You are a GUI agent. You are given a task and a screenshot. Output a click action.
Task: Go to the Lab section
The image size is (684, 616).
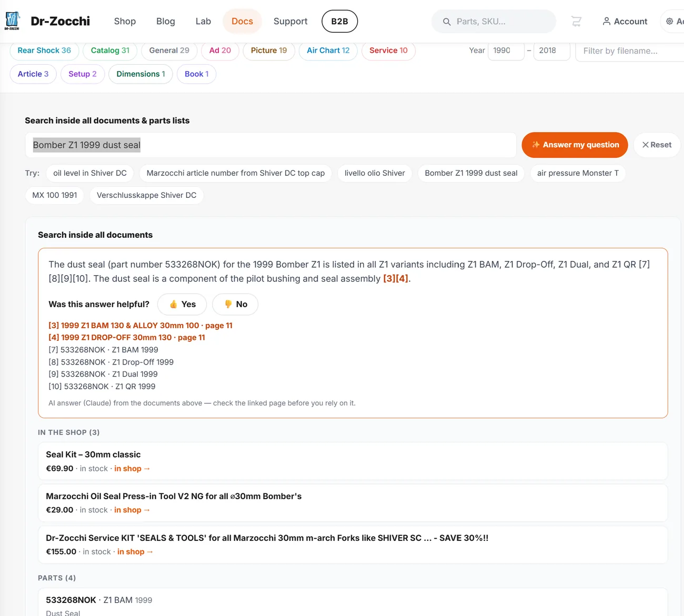pos(203,22)
